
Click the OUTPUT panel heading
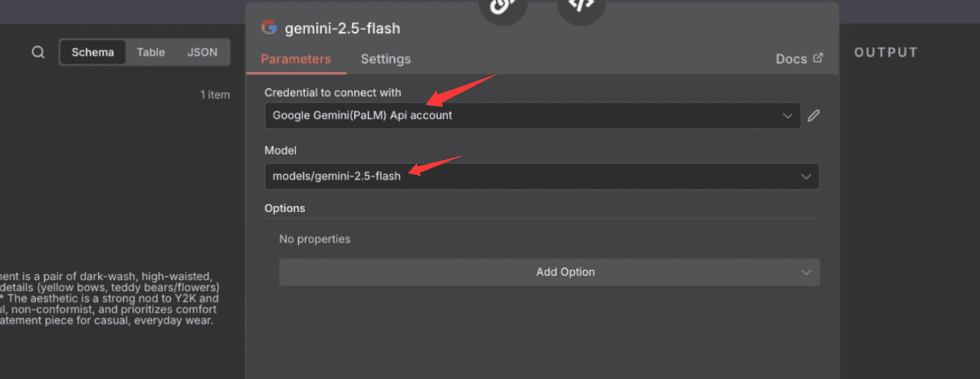[885, 53]
